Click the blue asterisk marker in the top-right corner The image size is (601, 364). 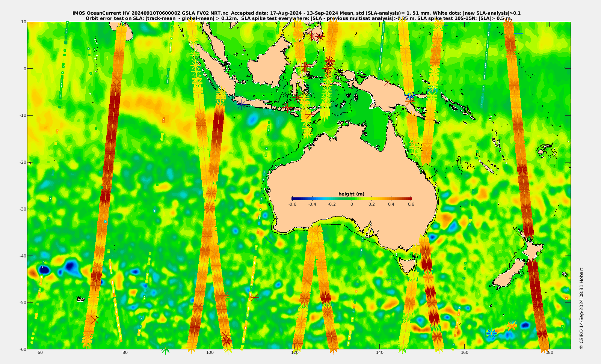pyautogui.click(x=518, y=33)
